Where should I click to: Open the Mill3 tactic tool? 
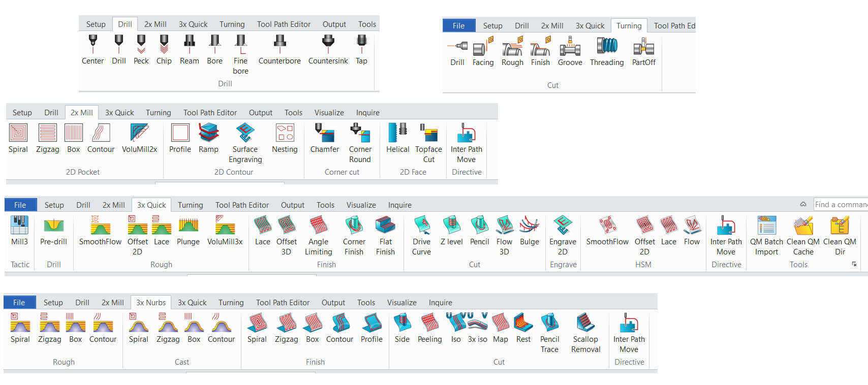pos(20,231)
